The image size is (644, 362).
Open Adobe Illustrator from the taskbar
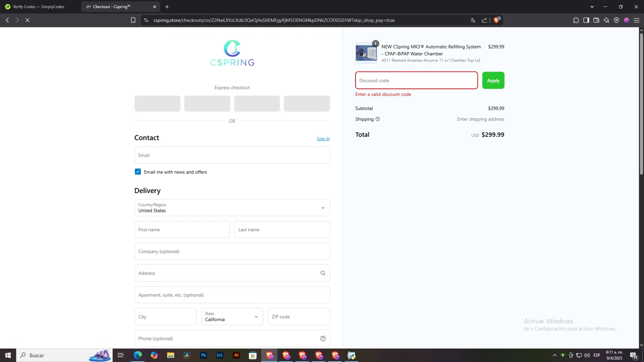click(x=237, y=355)
